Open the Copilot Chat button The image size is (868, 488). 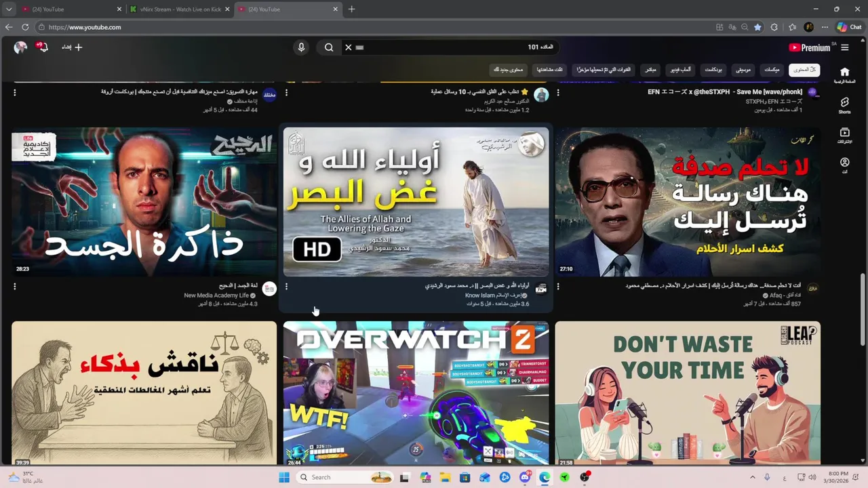pyautogui.click(x=849, y=27)
